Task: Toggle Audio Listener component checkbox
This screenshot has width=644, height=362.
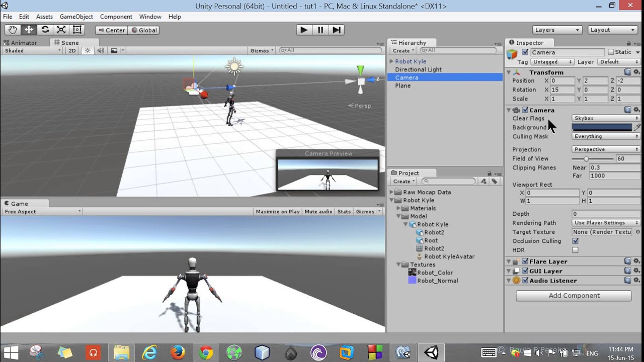Action: tap(525, 281)
